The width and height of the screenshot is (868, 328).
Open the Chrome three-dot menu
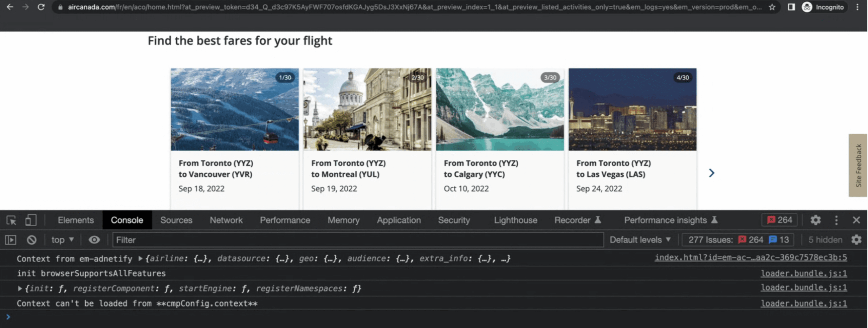pos(857,7)
